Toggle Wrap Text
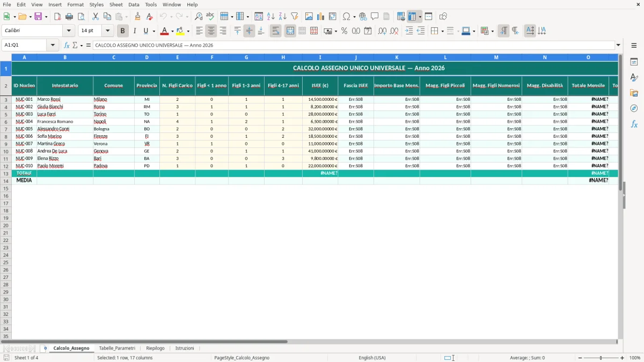The height and width of the screenshot is (362, 644). (276, 31)
